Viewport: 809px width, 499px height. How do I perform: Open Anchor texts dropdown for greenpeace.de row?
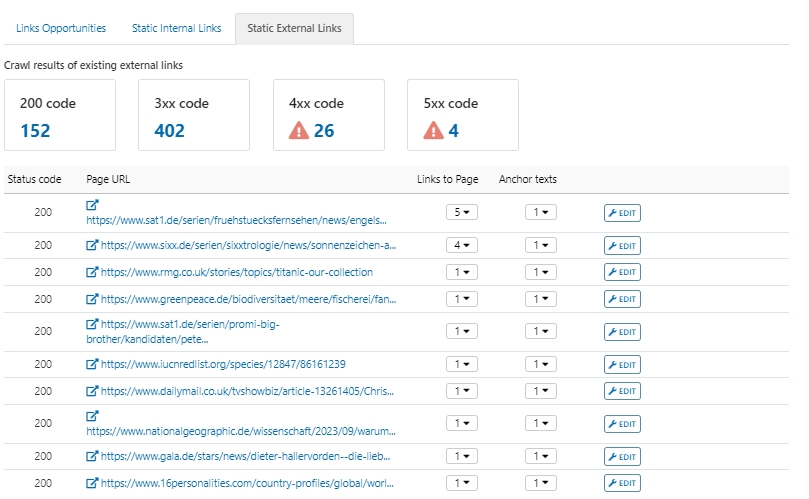click(541, 299)
